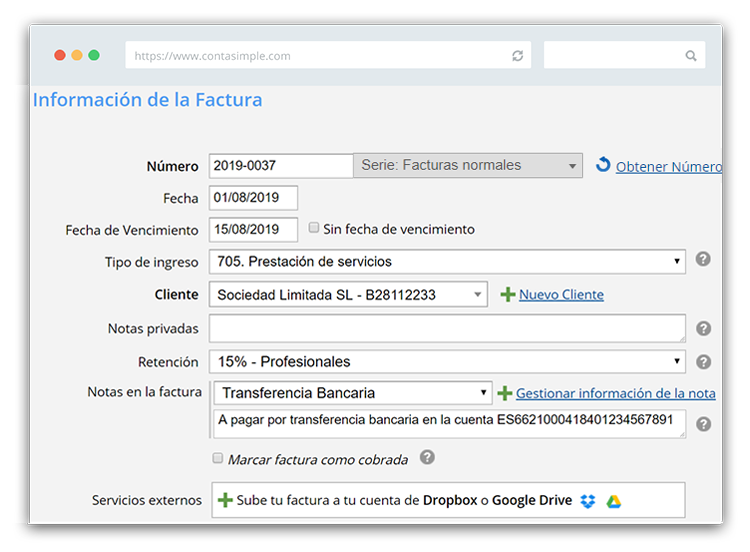The width and height of the screenshot is (750, 552).
Task: Open the Cliente dropdown
Action: [x=348, y=294]
